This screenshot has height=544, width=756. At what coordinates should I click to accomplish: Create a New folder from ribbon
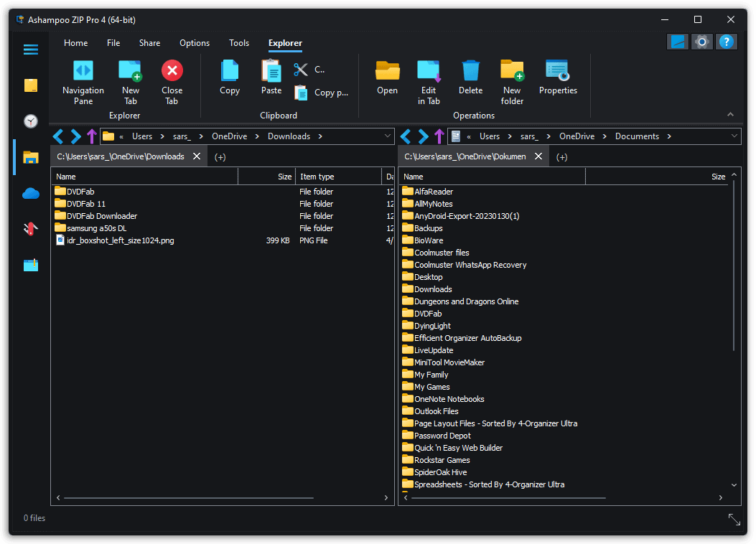pyautogui.click(x=512, y=71)
